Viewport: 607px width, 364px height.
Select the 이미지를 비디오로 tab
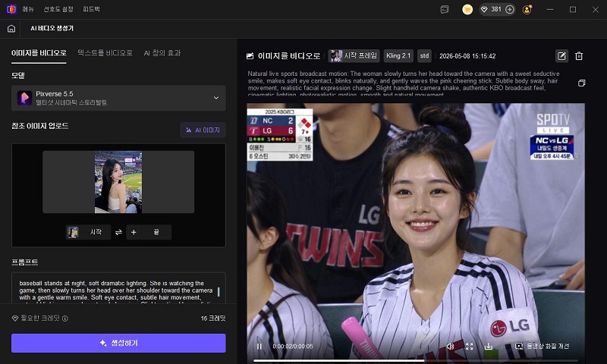point(39,53)
